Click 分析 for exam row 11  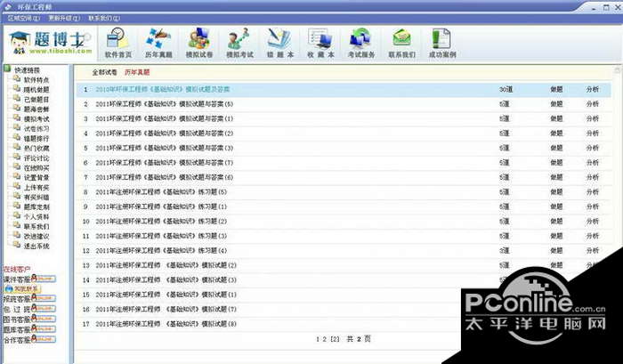point(592,236)
